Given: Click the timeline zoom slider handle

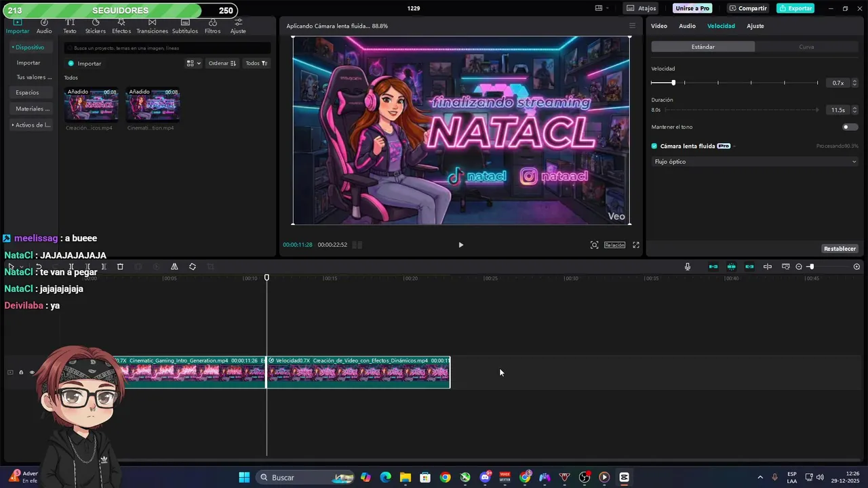Looking at the screenshot, I should click(x=811, y=267).
